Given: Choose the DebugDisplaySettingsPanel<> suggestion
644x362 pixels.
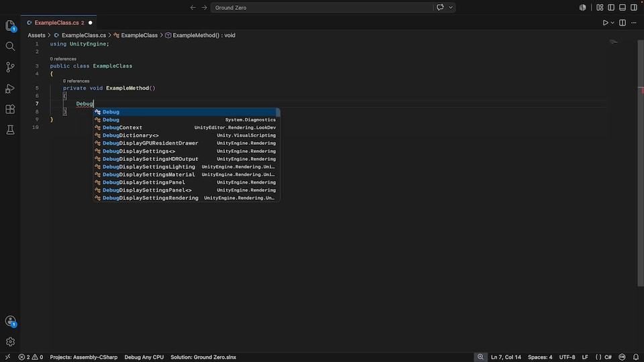Looking at the screenshot, I should pyautogui.click(x=186, y=190).
